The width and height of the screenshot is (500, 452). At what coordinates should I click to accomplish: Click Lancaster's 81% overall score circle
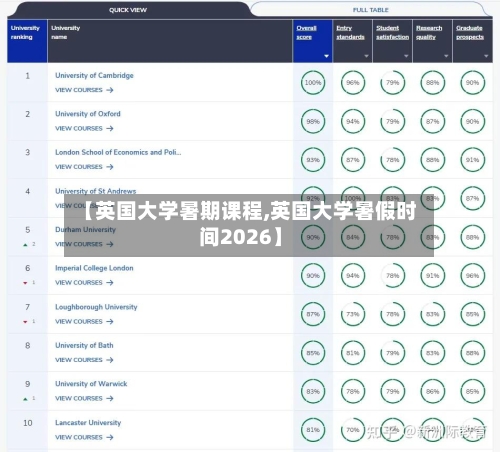[313, 430]
